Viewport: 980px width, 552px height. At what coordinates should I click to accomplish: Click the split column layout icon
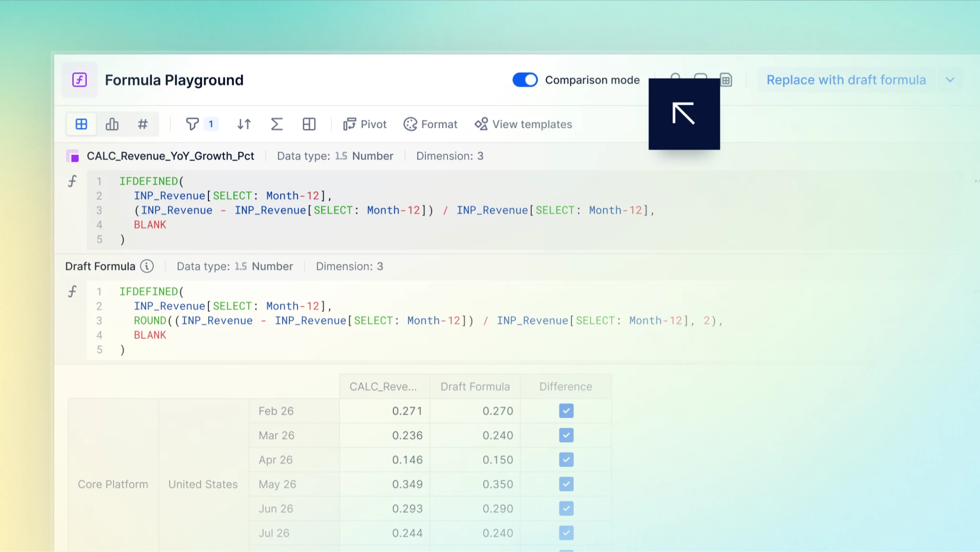point(309,124)
